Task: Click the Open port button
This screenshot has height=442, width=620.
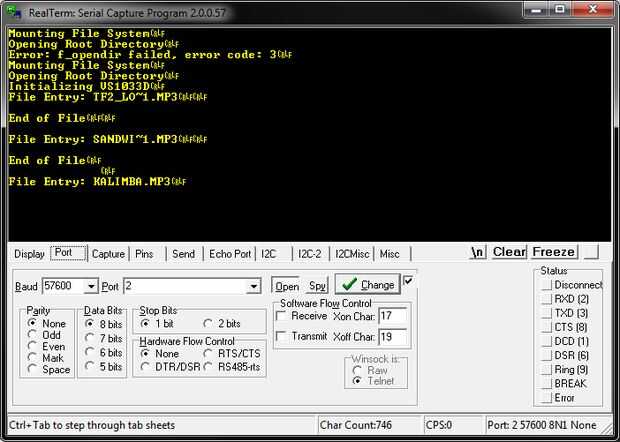Action: pyautogui.click(x=287, y=286)
